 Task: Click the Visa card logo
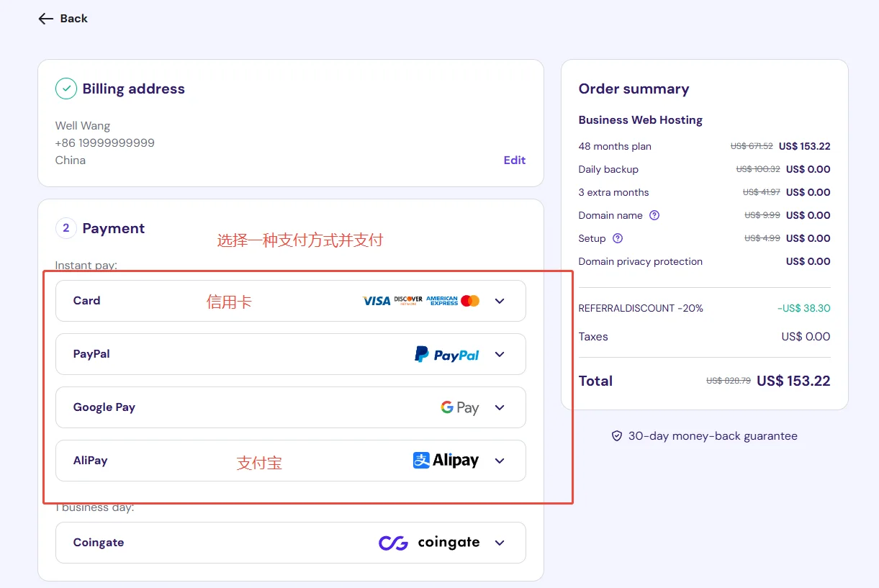click(377, 301)
